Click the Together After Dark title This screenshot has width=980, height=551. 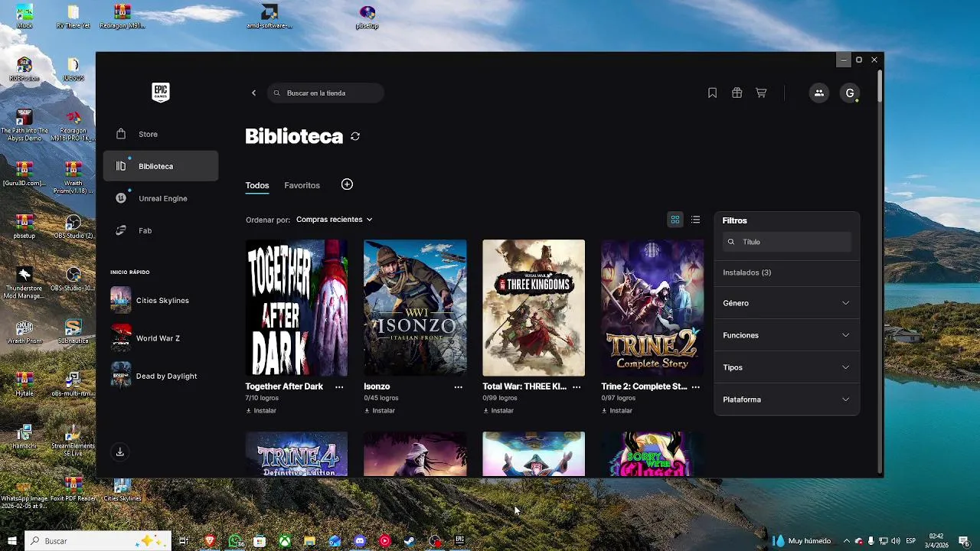[284, 386]
